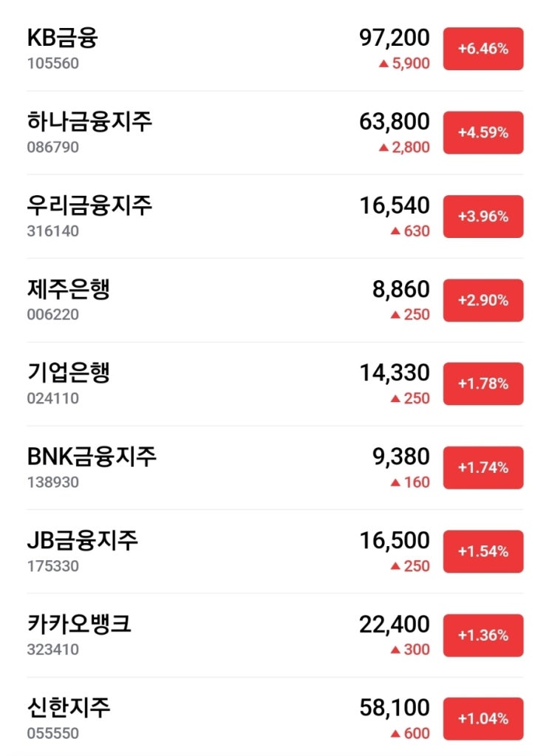Image resolution: width=549 pixels, height=756 pixels.
Task: Open the KB금융 stock name
Action: coord(62,38)
